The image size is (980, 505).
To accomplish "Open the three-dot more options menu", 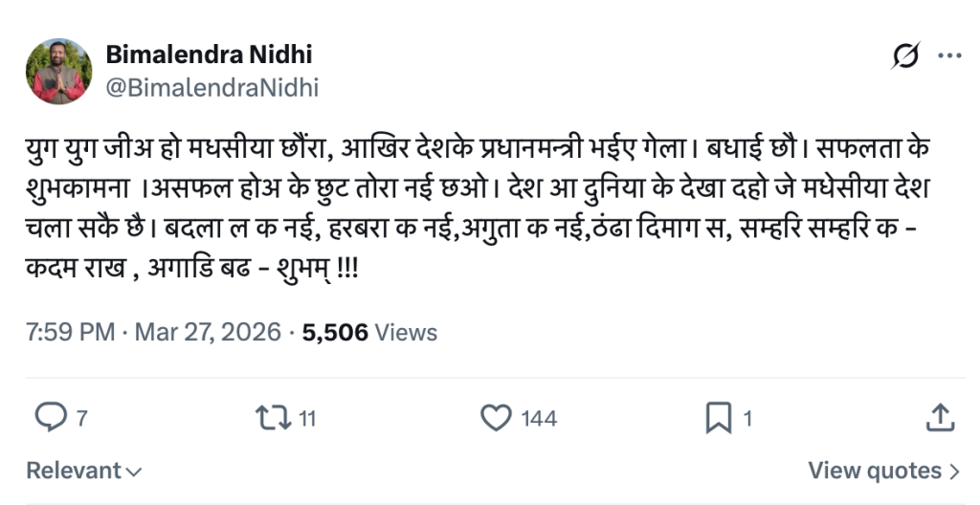I will coord(949,57).
